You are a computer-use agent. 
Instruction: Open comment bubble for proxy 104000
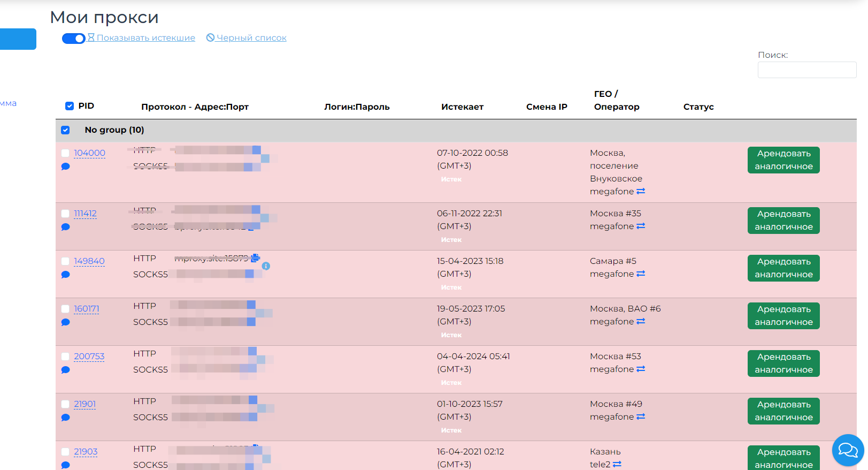tap(66, 166)
